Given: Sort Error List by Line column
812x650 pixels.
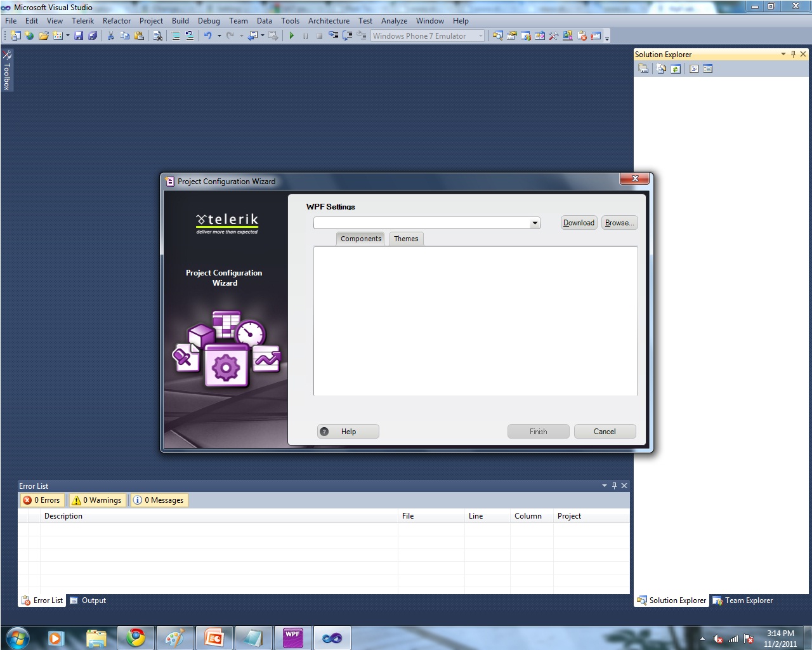Looking at the screenshot, I should tap(487, 516).
